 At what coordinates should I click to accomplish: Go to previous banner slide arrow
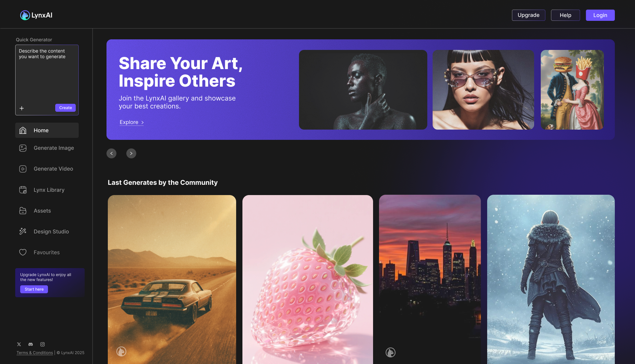(111, 153)
